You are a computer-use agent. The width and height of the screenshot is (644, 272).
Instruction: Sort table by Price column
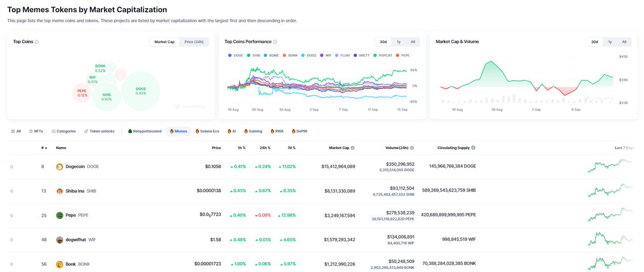coord(216,147)
